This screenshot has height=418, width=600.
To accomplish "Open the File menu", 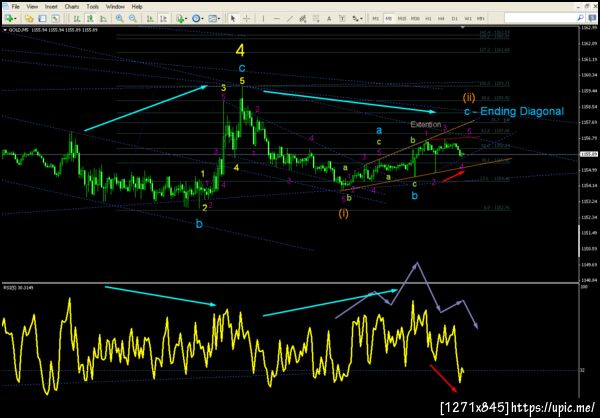I will click(x=16, y=7).
